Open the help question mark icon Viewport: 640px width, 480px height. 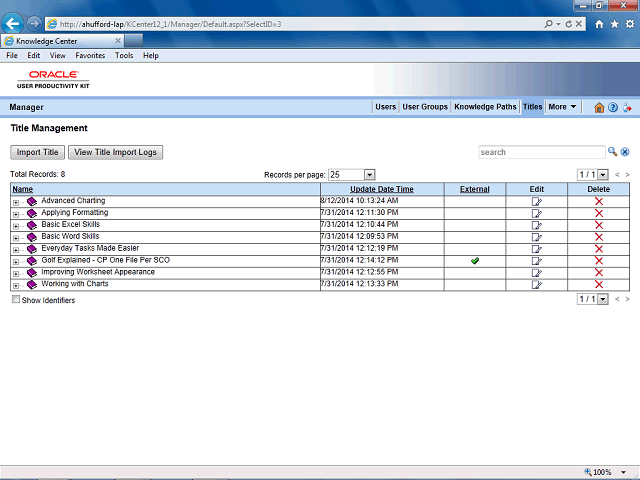pyautogui.click(x=613, y=107)
